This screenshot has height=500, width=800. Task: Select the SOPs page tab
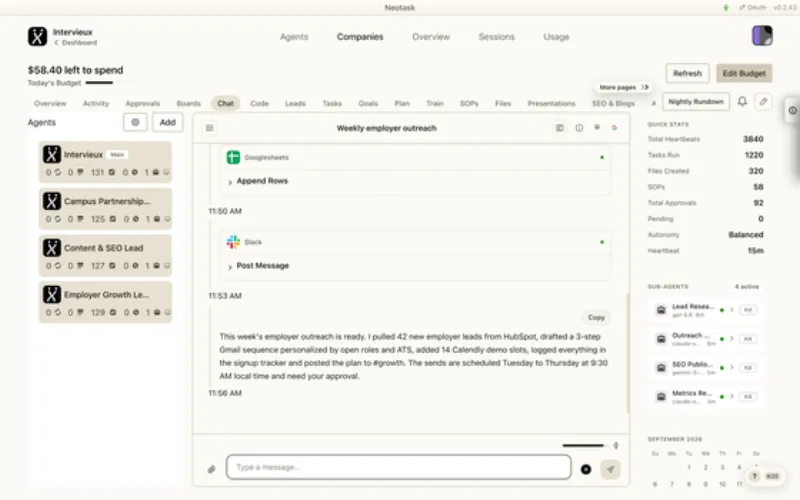(x=469, y=104)
